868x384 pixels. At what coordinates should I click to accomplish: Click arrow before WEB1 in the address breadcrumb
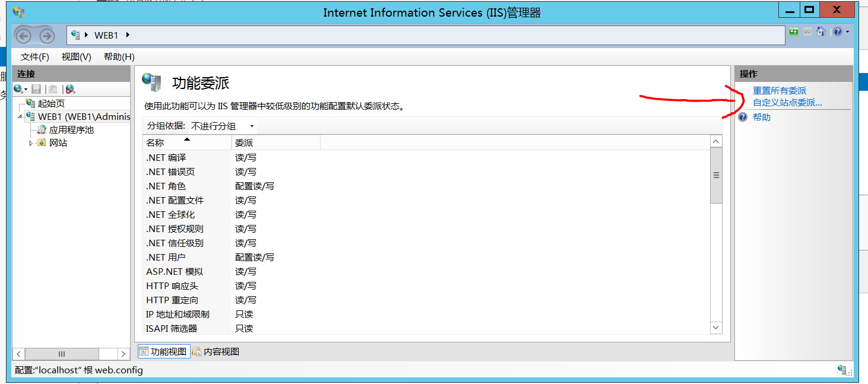click(86, 36)
